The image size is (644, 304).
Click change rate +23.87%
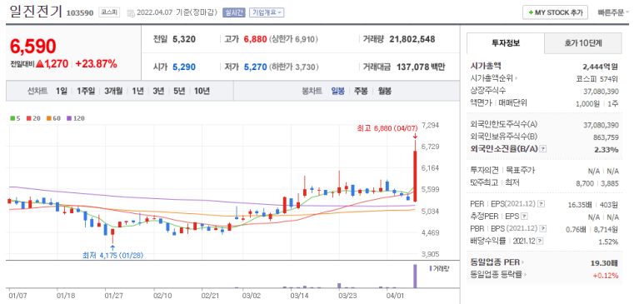pos(96,63)
